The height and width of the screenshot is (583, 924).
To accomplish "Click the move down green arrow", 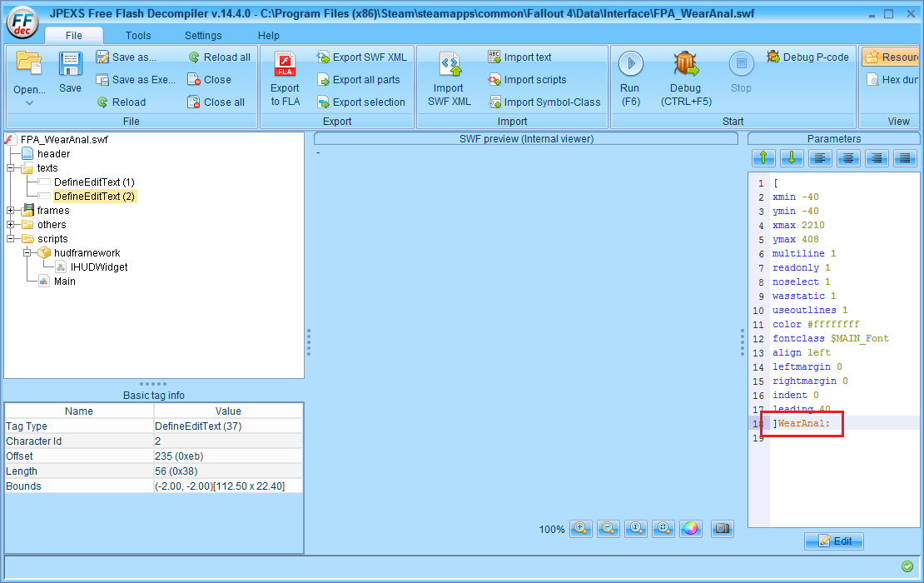I will click(792, 158).
